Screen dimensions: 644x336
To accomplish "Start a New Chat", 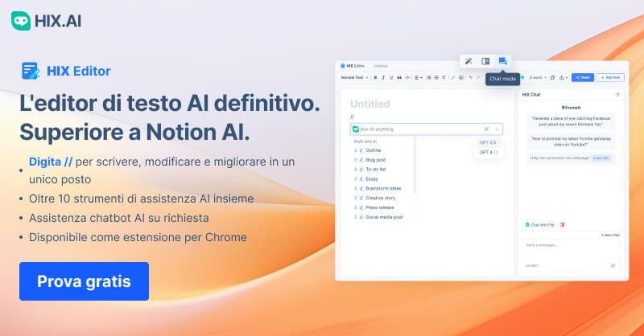I will (x=610, y=235).
